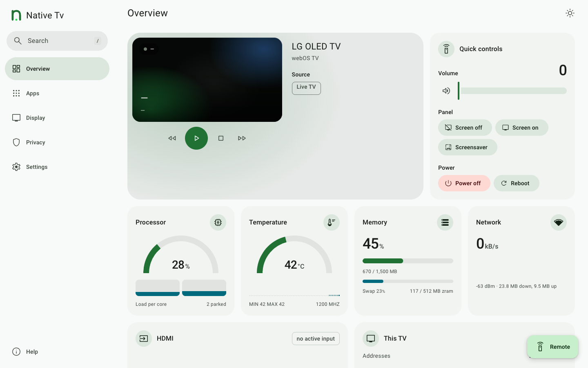Click the '-63 dBm' network stats line
The height and width of the screenshot is (368, 588).
coord(516,286)
